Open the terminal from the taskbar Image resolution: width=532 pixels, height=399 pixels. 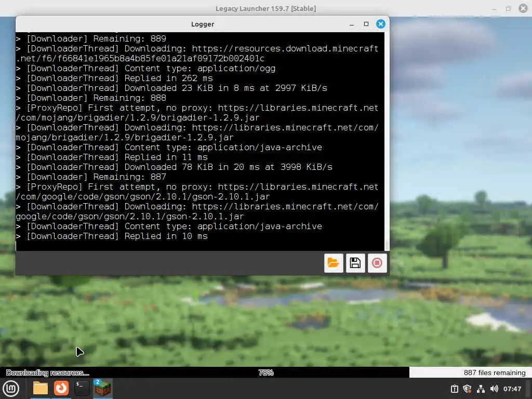[82, 388]
